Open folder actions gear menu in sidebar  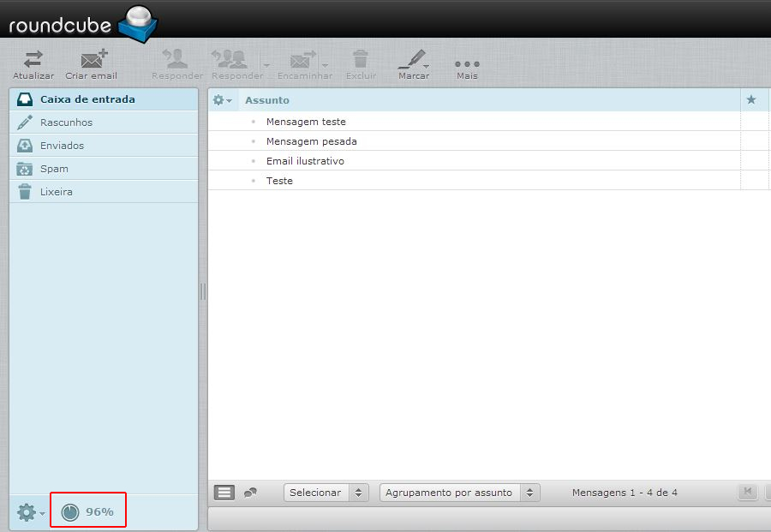click(x=30, y=512)
